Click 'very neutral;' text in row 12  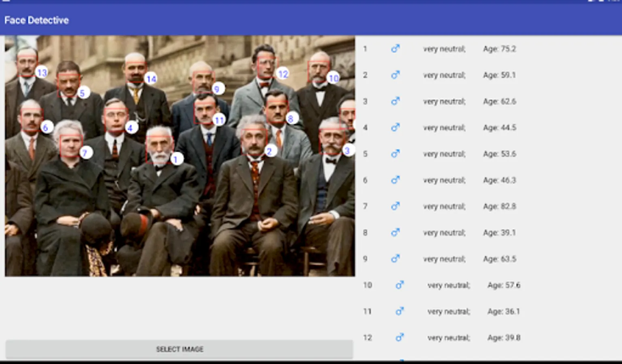pyautogui.click(x=449, y=338)
